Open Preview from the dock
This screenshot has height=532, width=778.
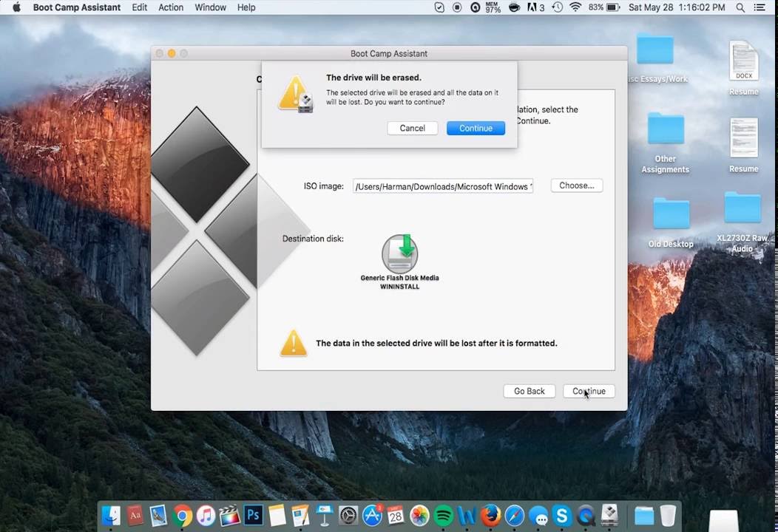(x=159, y=516)
